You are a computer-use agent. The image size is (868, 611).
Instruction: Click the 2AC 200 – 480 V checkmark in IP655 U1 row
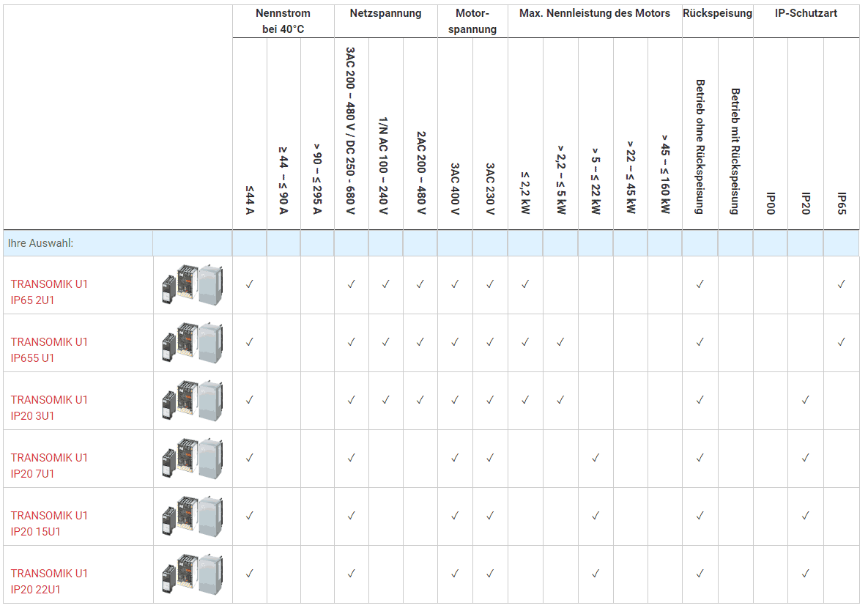[x=420, y=343]
